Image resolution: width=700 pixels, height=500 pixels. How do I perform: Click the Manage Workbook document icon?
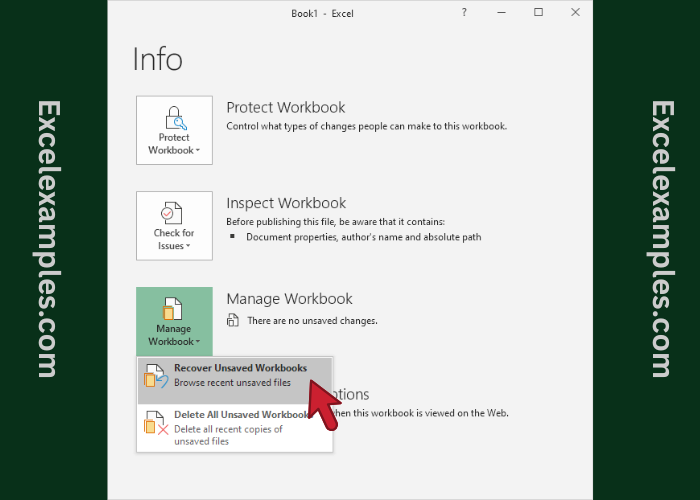coord(175,308)
